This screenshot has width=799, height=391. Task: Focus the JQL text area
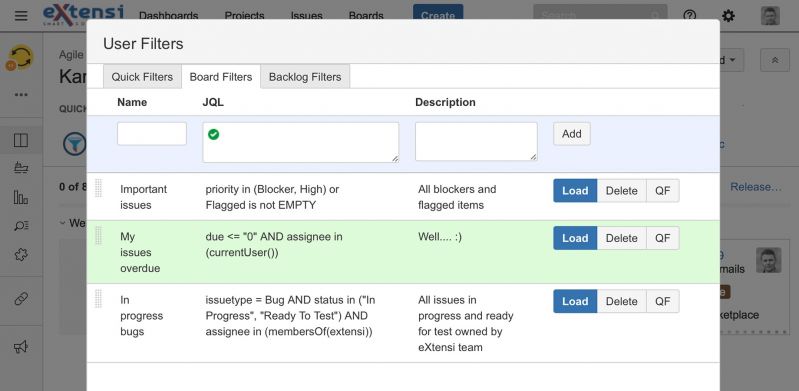301,142
